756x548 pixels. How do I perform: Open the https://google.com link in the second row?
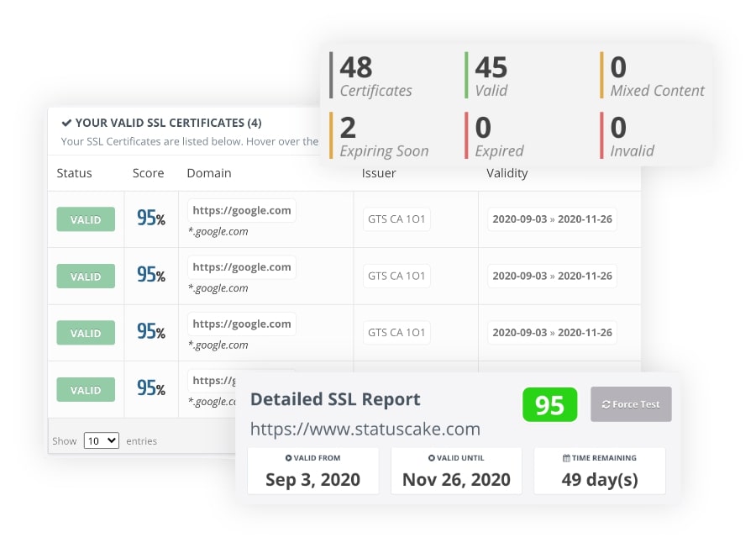tap(242, 267)
